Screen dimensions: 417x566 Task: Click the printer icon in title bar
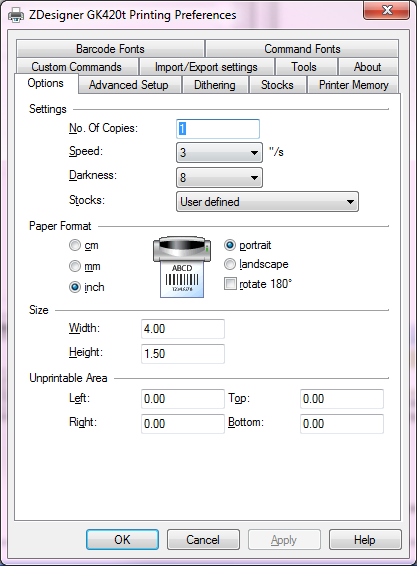click(x=16, y=15)
